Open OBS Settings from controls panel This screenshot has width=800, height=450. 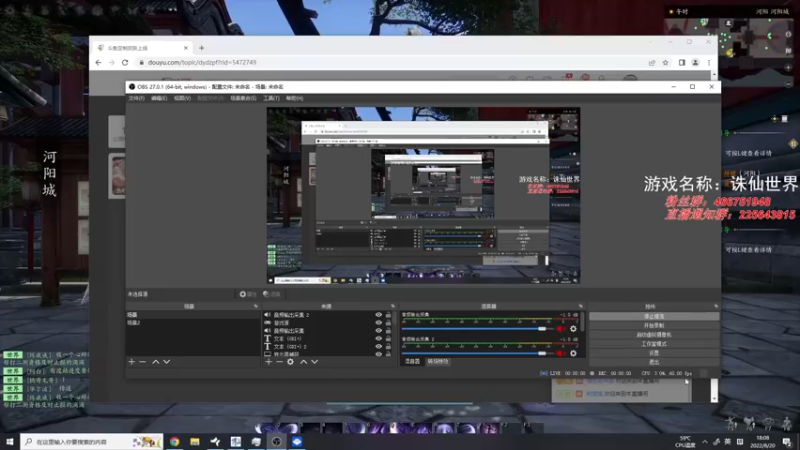(x=654, y=353)
